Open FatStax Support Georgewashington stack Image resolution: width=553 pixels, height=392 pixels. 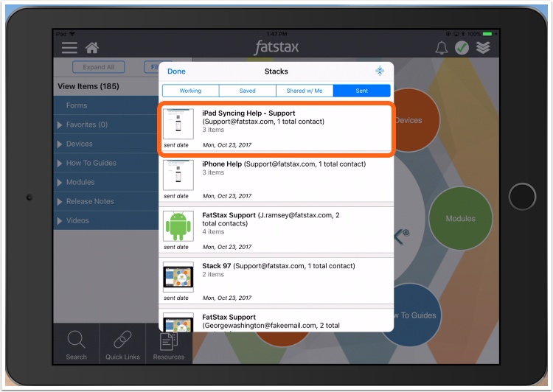click(x=276, y=321)
